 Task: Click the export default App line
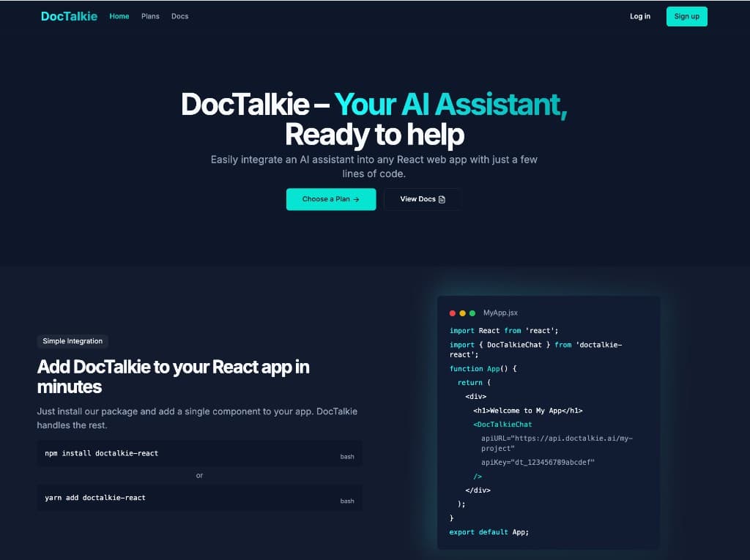point(489,532)
